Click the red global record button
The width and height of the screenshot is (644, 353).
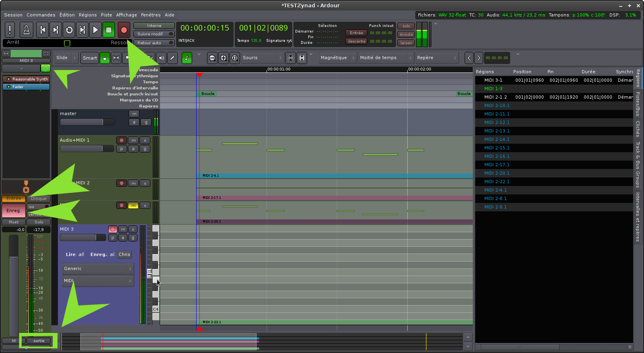(x=124, y=30)
